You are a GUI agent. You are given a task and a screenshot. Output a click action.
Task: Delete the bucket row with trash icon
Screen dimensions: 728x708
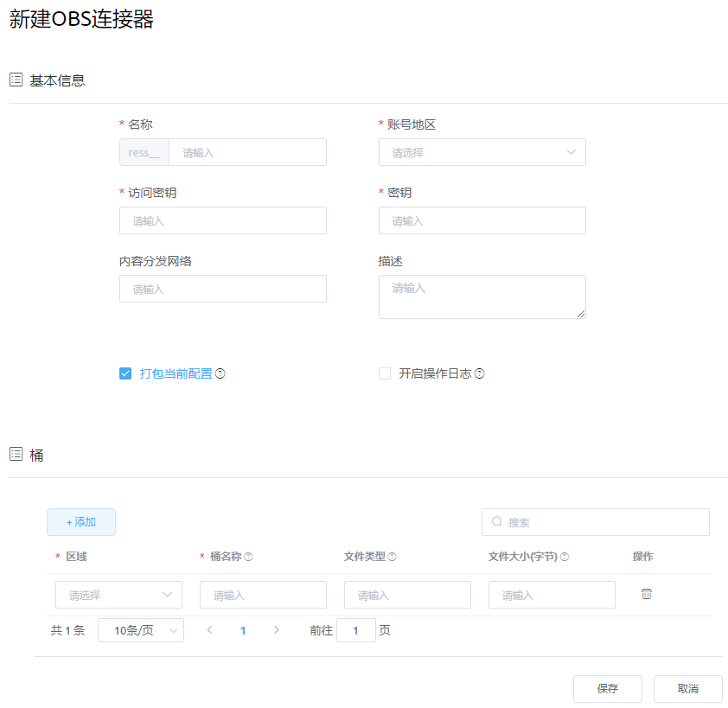pyautogui.click(x=646, y=594)
